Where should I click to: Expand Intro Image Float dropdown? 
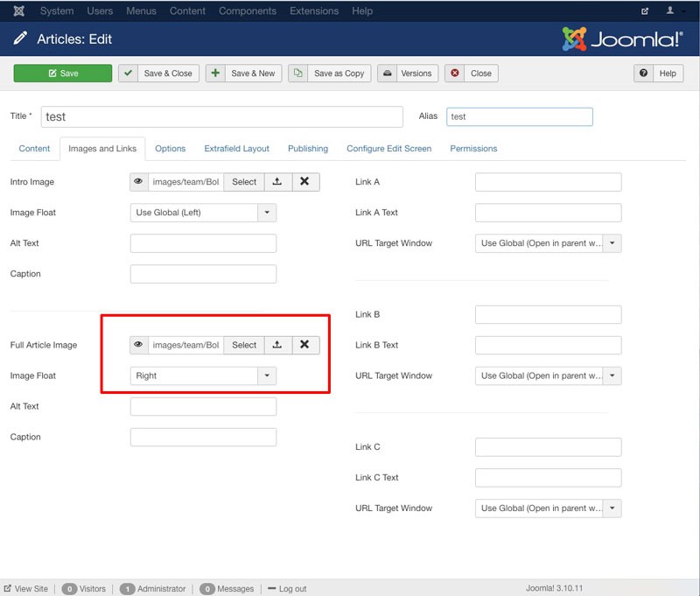click(267, 213)
